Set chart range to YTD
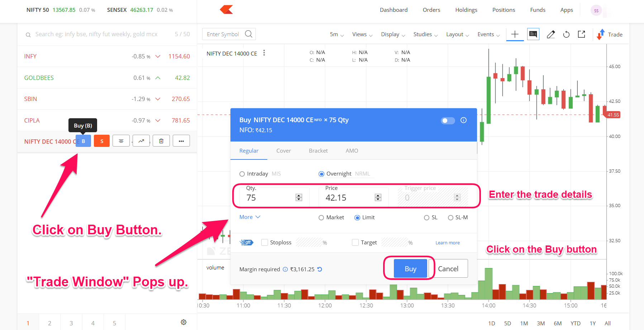The height and width of the screenshot is (330, 644). coord(575,323)
